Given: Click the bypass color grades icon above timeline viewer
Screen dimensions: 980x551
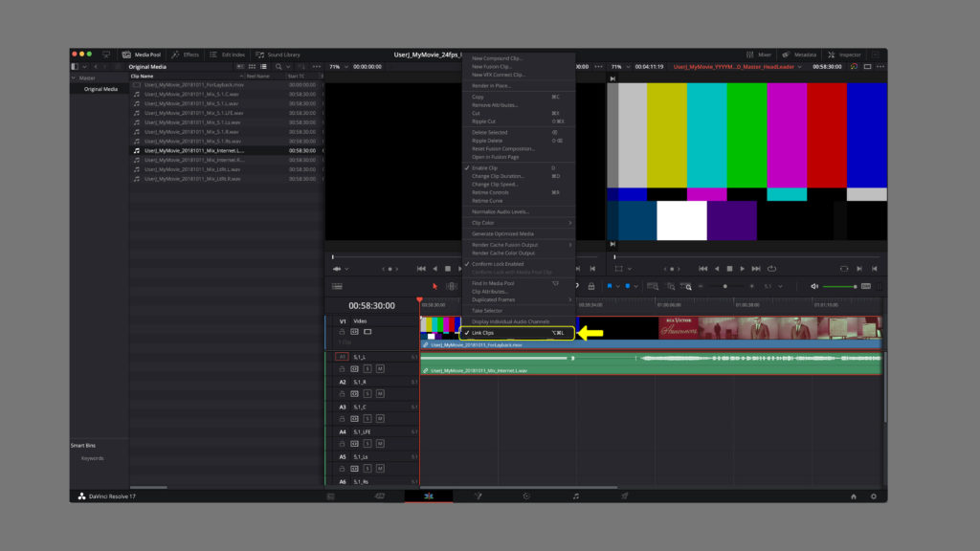Looking at the screenshot, I should [x=854, y=67].
